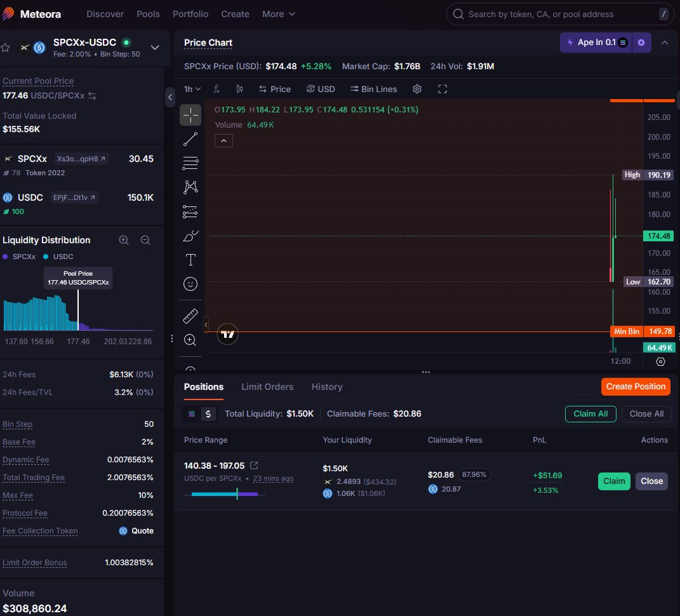Select the trend line drawing tool
The height and width of the screenshot is (616, 680).
pos(190,139)
